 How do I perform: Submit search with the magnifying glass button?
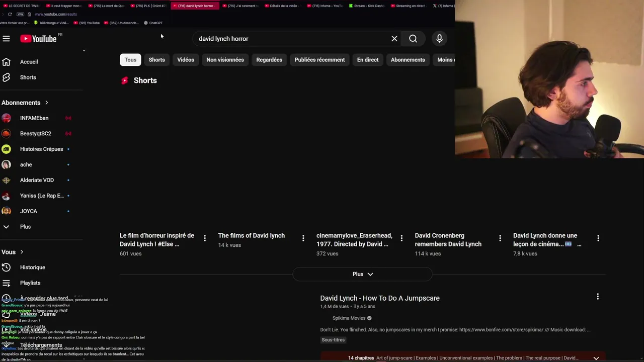click(413, 39)
